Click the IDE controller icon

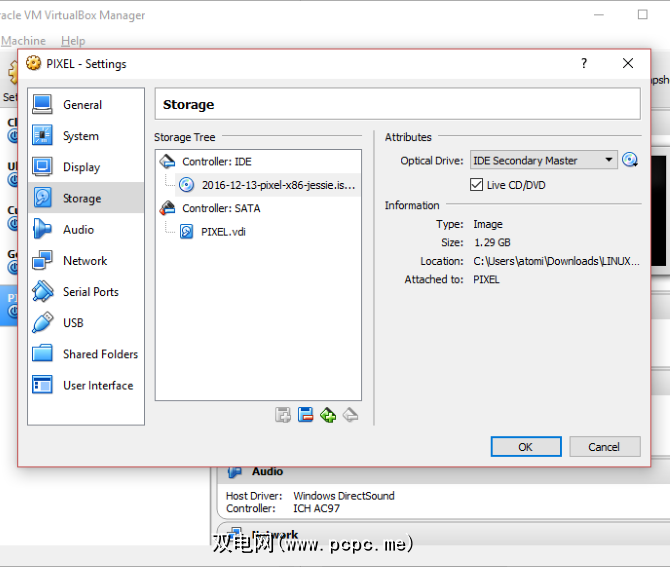point(168,162)
